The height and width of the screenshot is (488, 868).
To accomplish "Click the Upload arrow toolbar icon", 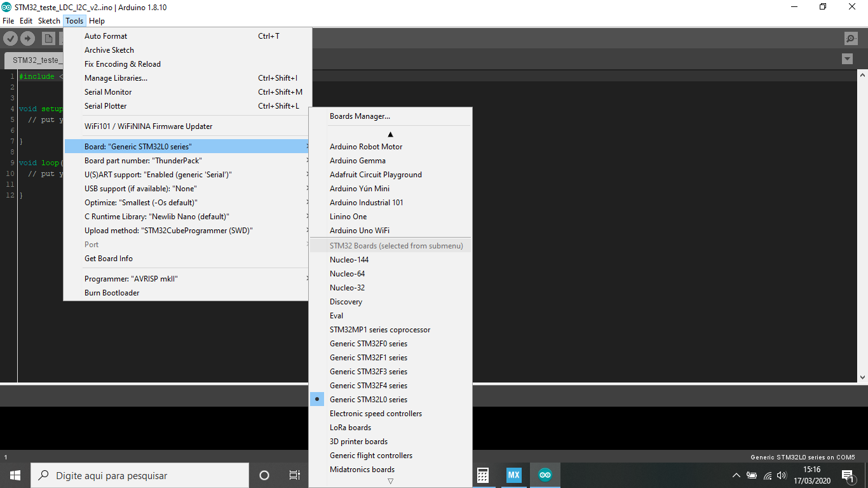I will coord(27,39).
